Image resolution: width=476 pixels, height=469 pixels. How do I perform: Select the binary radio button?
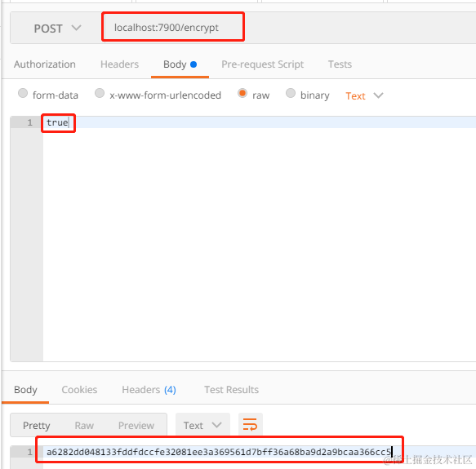tap(291, 93)
